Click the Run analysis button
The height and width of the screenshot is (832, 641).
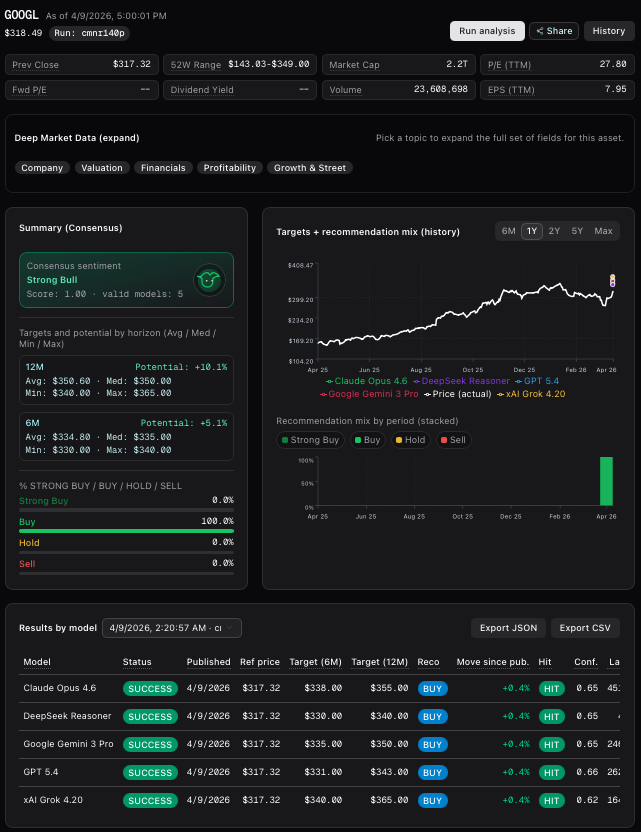pos(487,31)
